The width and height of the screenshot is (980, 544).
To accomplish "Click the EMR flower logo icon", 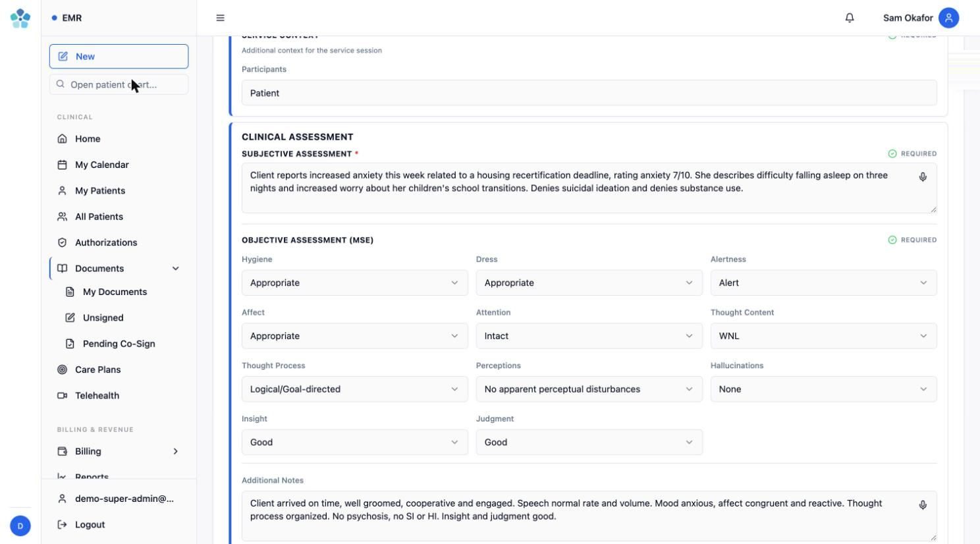I will 20,18.
